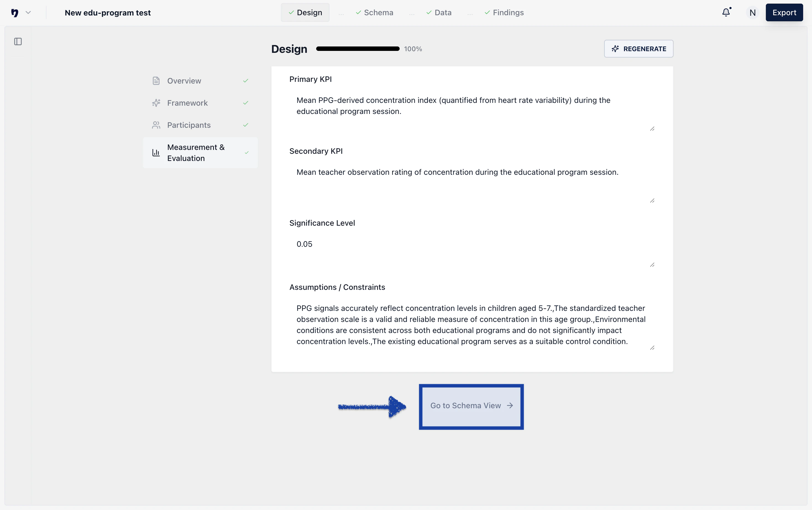Toggle the sidebar panel icon
This screenshot has height=510, width=812.
[x=18, y=41]
